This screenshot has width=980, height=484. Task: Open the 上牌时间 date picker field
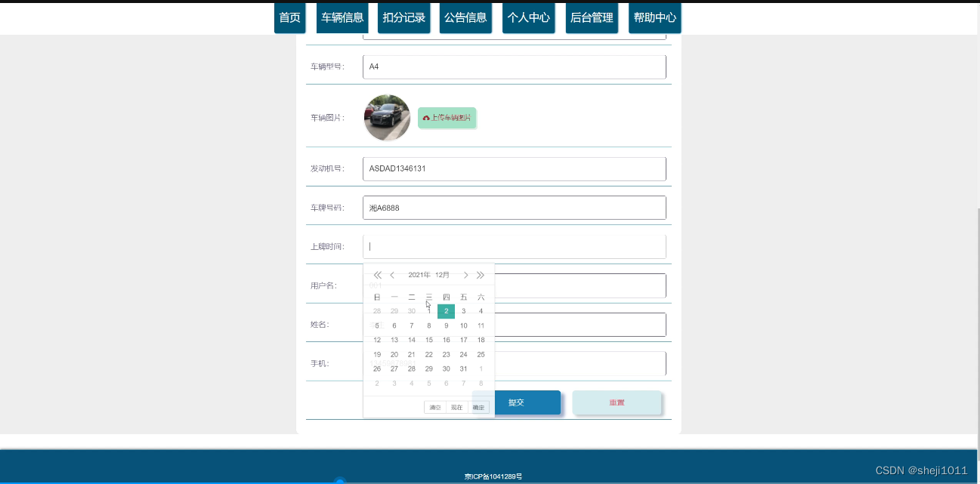514,246
